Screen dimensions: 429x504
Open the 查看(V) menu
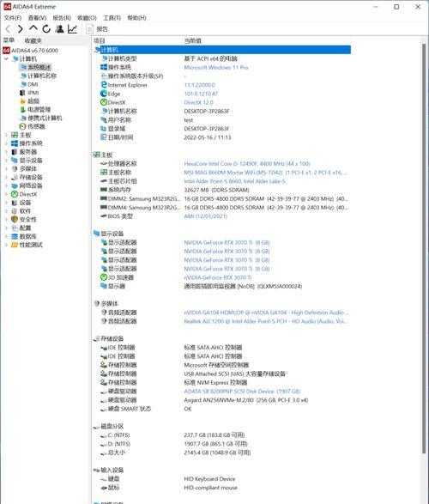tap(37, 18)
